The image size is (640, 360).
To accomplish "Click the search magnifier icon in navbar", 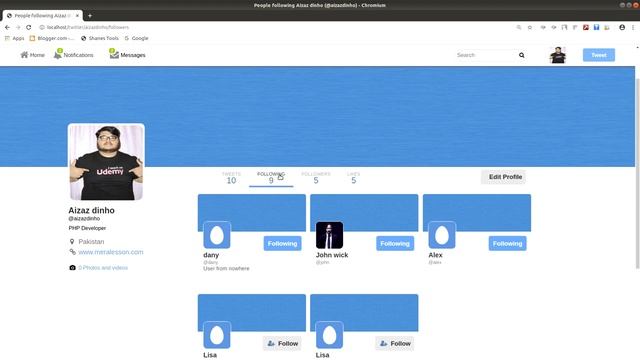I will (522, 55).
